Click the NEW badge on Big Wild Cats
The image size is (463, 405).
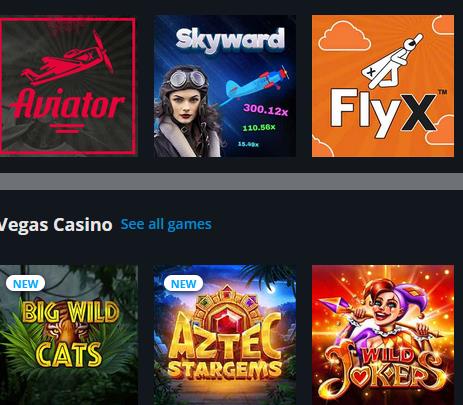click(25, 284)
